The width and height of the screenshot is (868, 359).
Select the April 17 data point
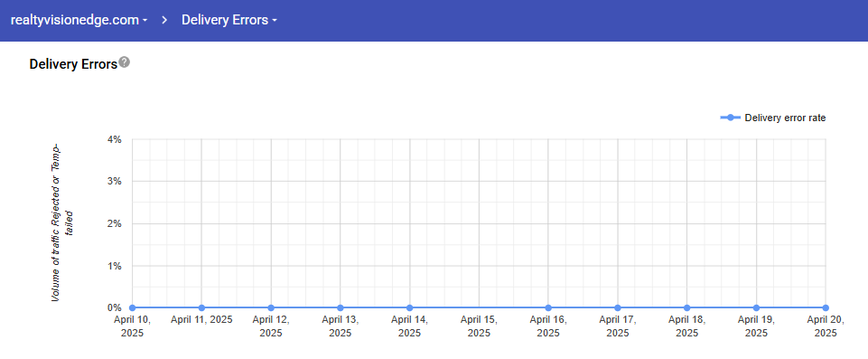point(618,307)
